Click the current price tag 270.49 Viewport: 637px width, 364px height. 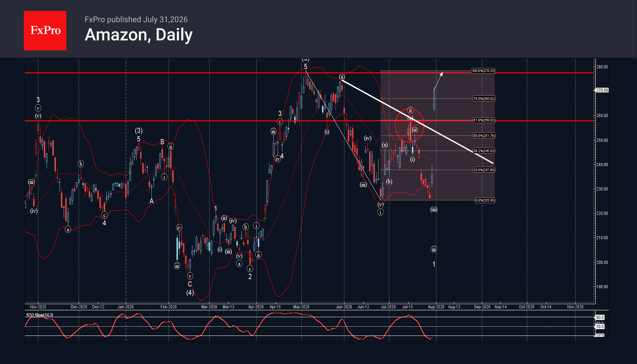click(x=602, y=90)
